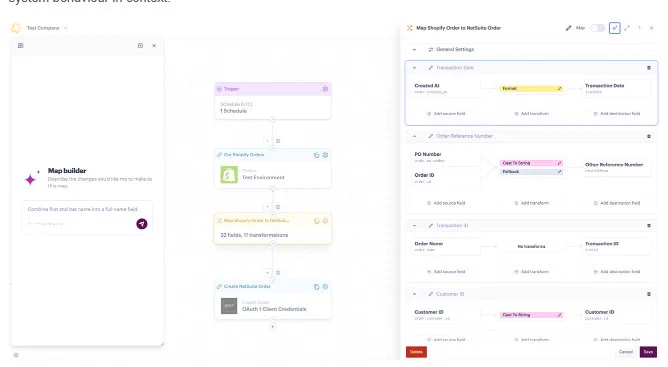Save the mapping

pyautogui.click(x=648, y=352)
